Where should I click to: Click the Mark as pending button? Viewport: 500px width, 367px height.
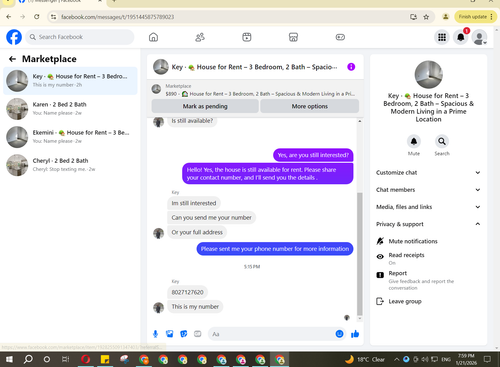(x=205, y=106)
